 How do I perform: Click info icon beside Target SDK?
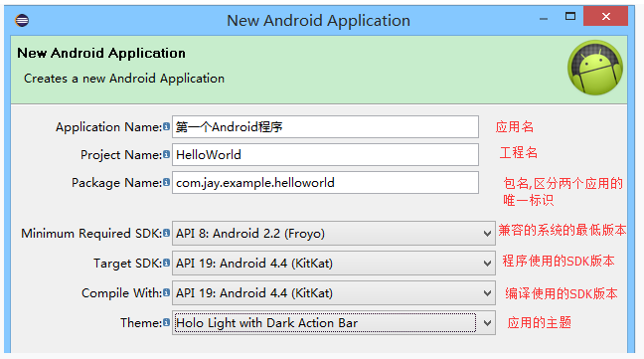(166, 263)
